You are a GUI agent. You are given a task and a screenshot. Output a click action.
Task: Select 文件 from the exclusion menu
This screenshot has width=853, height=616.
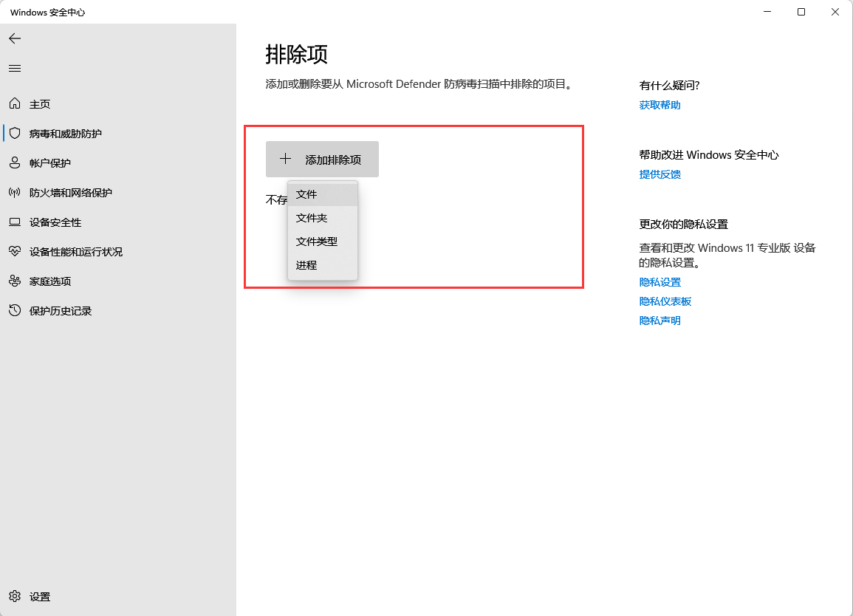coord(306,194)
